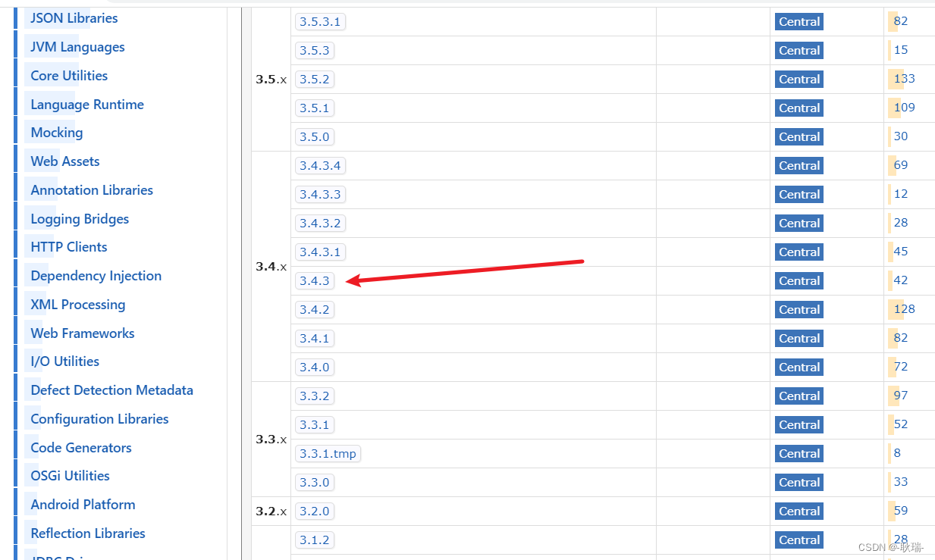View 109 usages of version 3.5.1
The height and width of the screenshot is (560, 935).
pos(904,108)
